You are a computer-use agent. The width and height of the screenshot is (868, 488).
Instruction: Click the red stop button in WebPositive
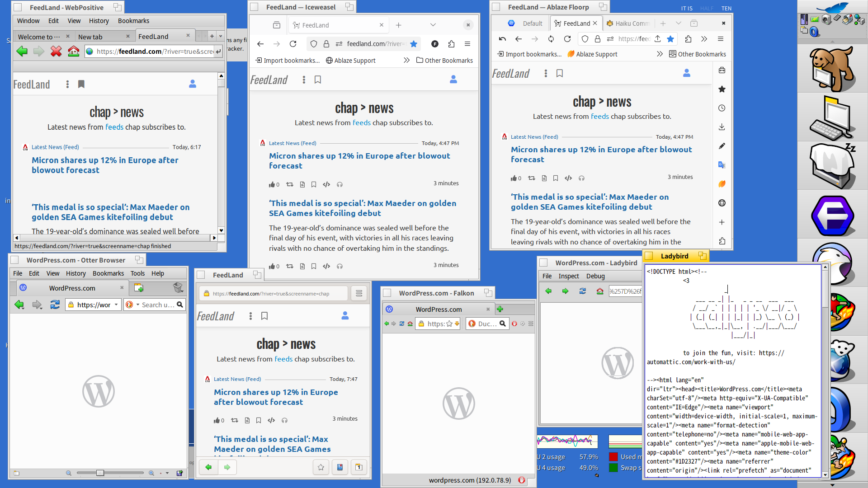[56, 52]
